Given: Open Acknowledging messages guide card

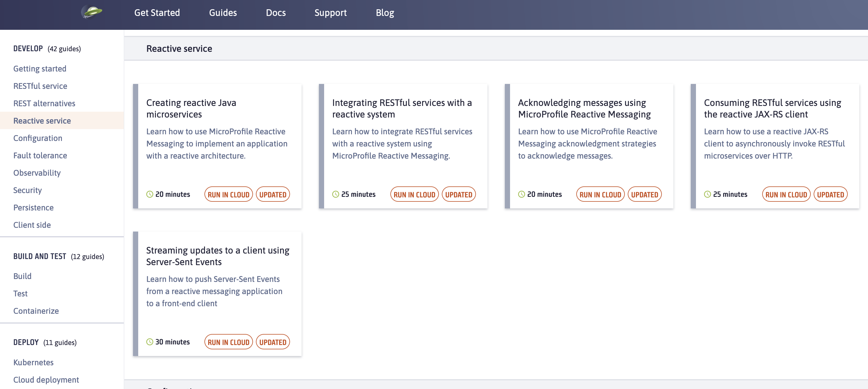Looking at the screenshot, I should (584, 108).
